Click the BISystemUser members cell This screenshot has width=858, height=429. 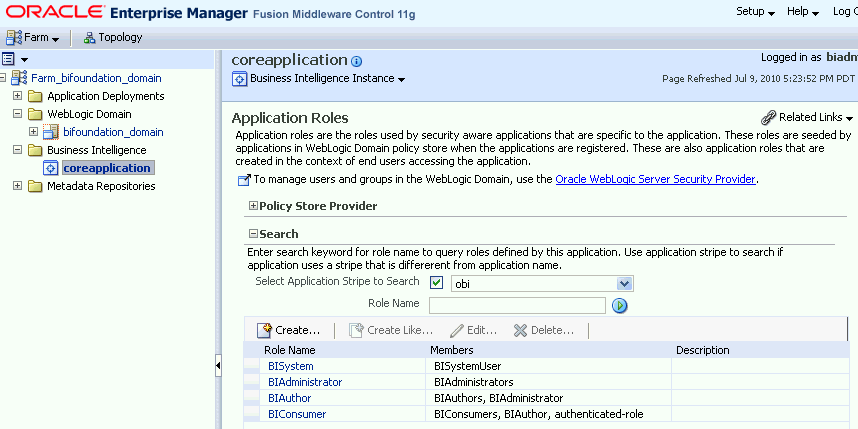(548, 366)
